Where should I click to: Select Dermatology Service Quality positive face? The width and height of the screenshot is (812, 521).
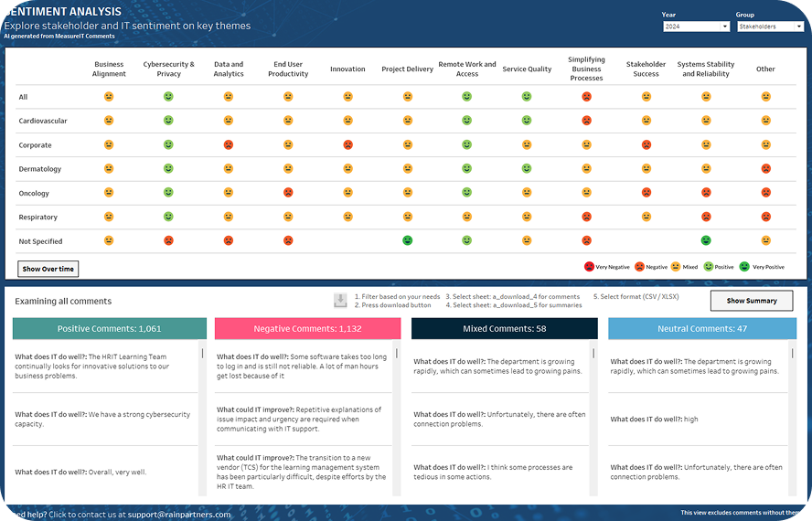527,168
